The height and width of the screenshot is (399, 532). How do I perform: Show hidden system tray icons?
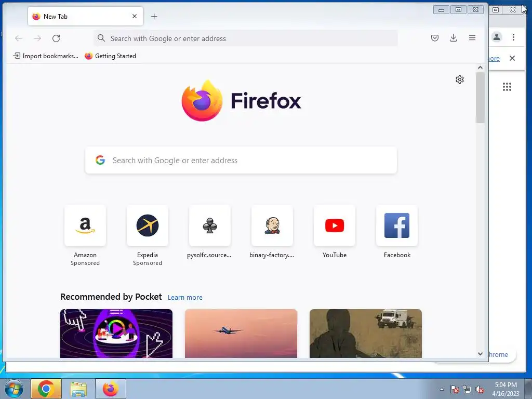(442, 389)
